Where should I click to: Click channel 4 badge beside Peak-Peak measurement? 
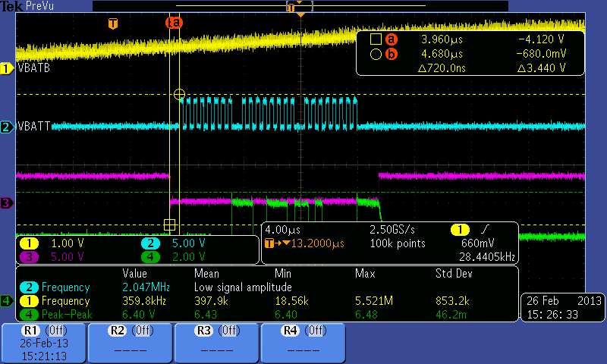click(x=29, y=314)
